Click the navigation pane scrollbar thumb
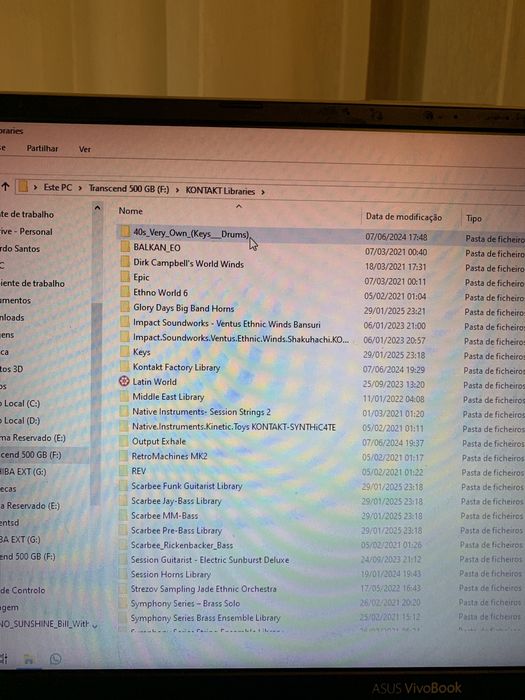Screen dimensions: 525x700 point(96,402)
